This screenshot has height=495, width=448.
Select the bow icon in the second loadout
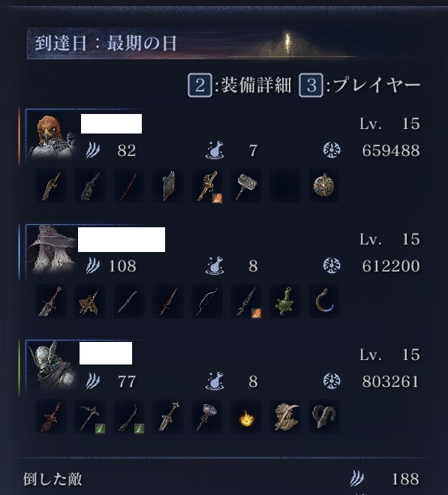[207, 301]
